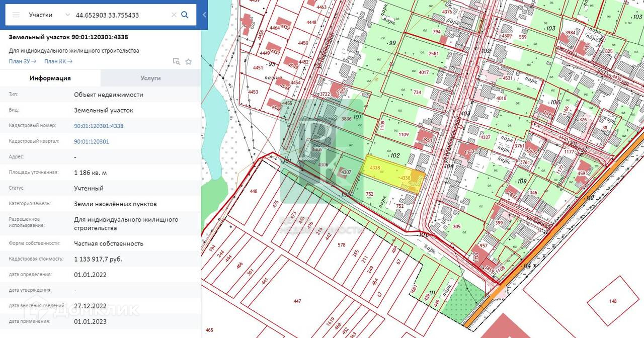
Task: Click parcel 459 on the map
Action: click(581, 174)
